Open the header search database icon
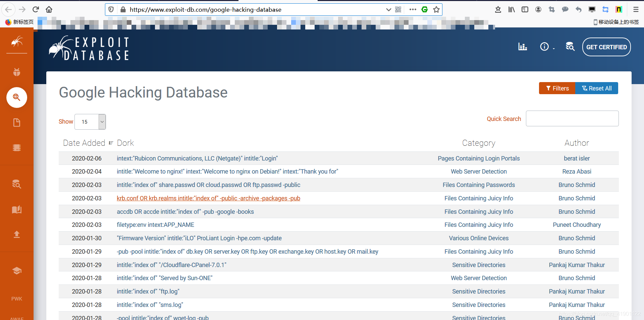644x320 pixels. [x=570, y=47]
